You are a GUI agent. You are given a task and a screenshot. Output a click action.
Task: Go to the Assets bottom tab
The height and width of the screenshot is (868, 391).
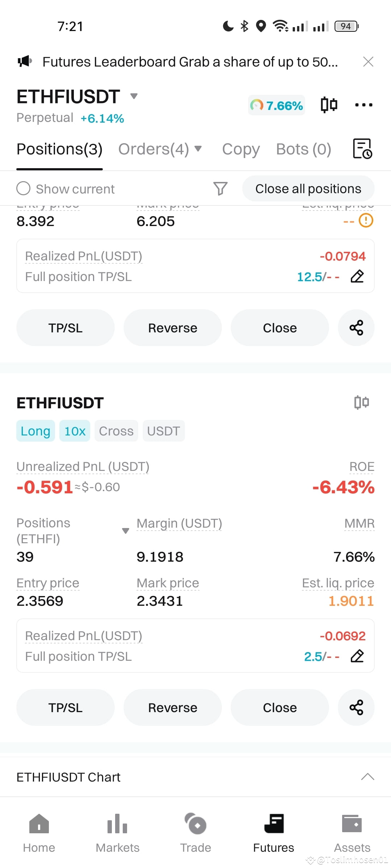click(x=352, y=833)
